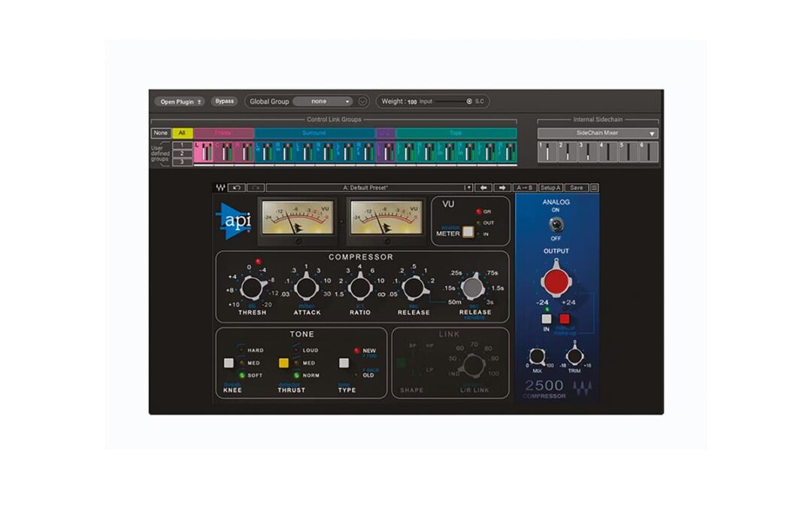Open the Default Preset dropdown arrow
Image resolution: width=812 pixels, height=508 pixels.
(x=468, y=187)
